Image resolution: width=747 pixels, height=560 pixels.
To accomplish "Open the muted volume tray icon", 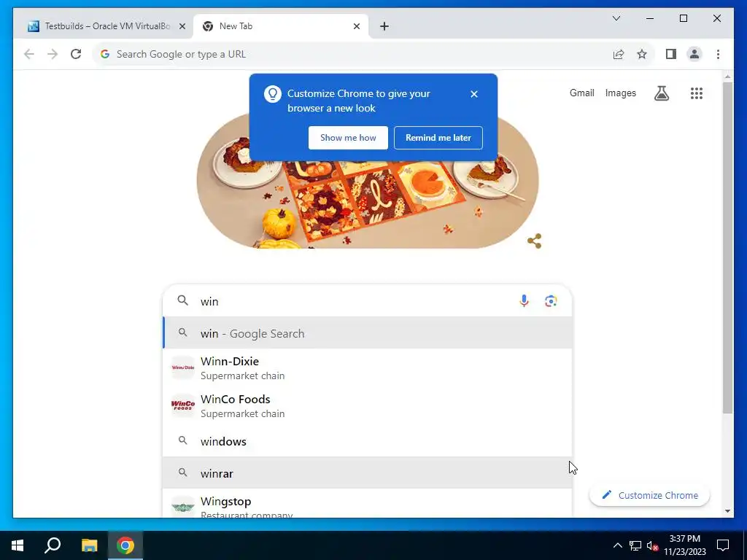I will pyautogui.click(x=652, y=545).
